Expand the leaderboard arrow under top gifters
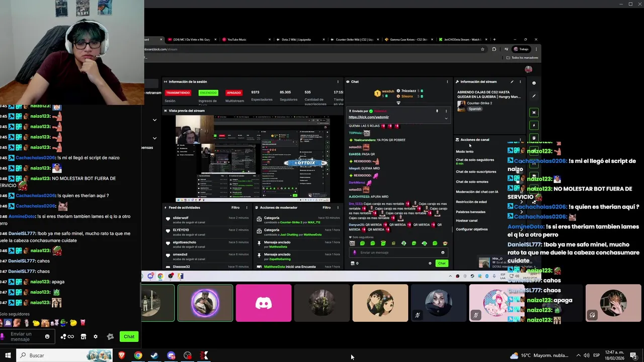The width and height of the screenshot is (644, 362). [x=398, y=103]
